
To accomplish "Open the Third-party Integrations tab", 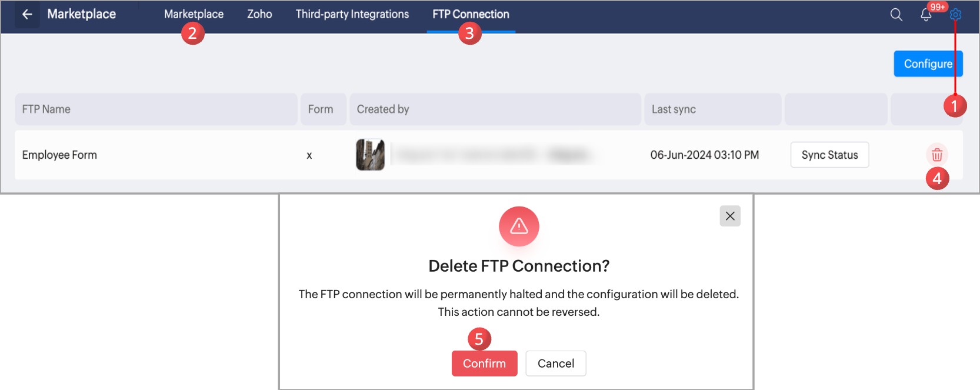I will click(352, 14).
